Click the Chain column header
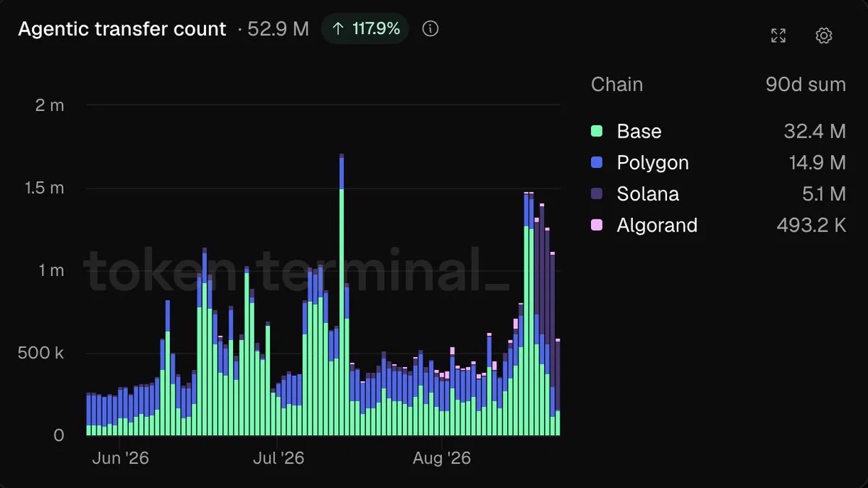 tap(617, 84)
